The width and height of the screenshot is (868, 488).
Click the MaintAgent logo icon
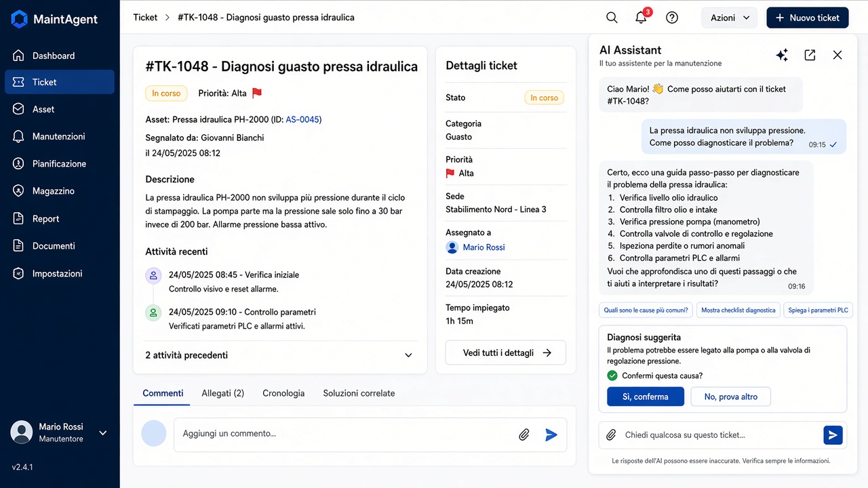[20, 18]
